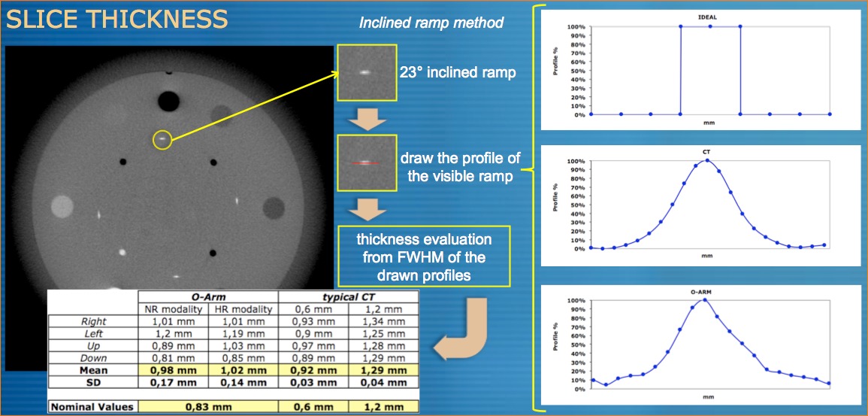Click the SLICE THICKNESS title

[116, 20]
